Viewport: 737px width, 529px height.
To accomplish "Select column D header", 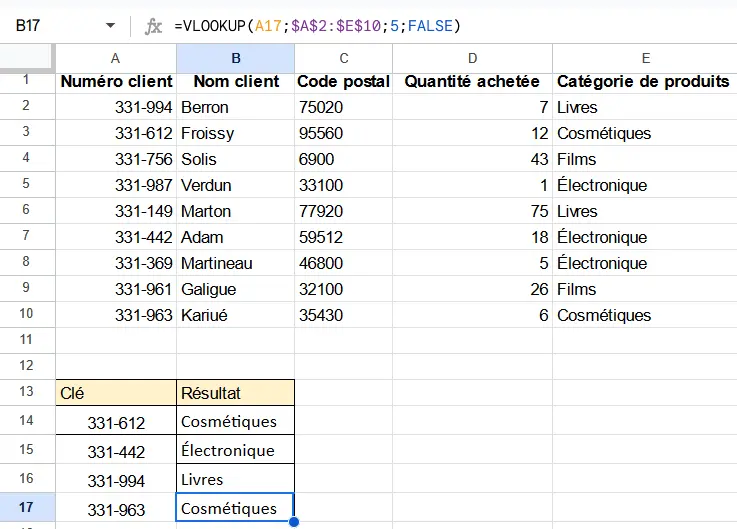I will pyautogui.click(x=472, y=58).
